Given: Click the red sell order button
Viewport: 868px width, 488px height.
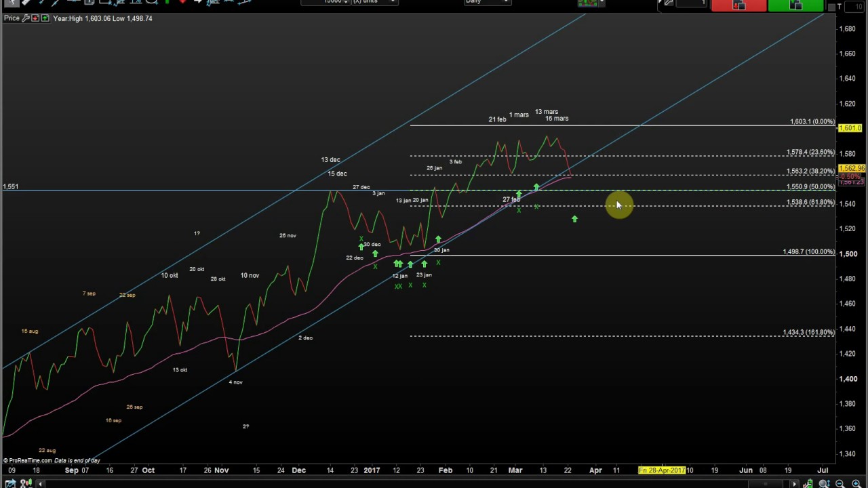Looking at the screenshot, I should tap(738, 5).
